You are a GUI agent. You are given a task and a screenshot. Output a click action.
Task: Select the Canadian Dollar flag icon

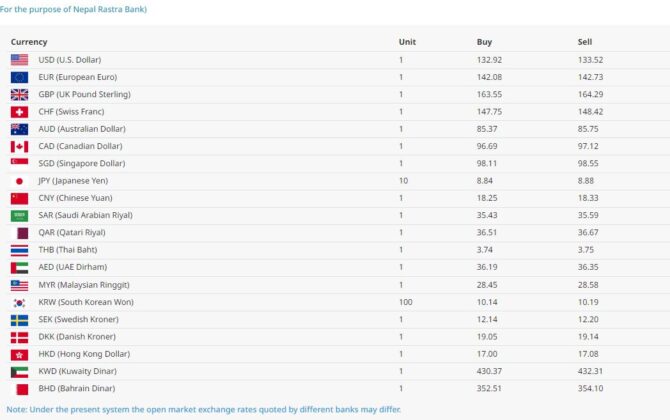(x=19, y=146)
